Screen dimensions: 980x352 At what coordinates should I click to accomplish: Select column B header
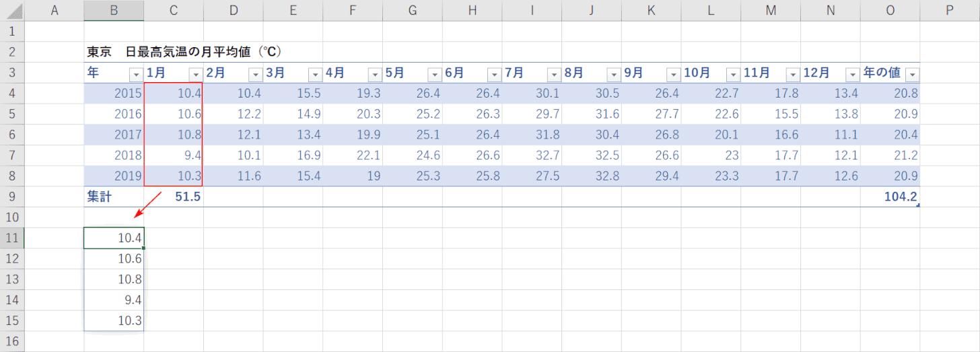(x=114, y=10)
